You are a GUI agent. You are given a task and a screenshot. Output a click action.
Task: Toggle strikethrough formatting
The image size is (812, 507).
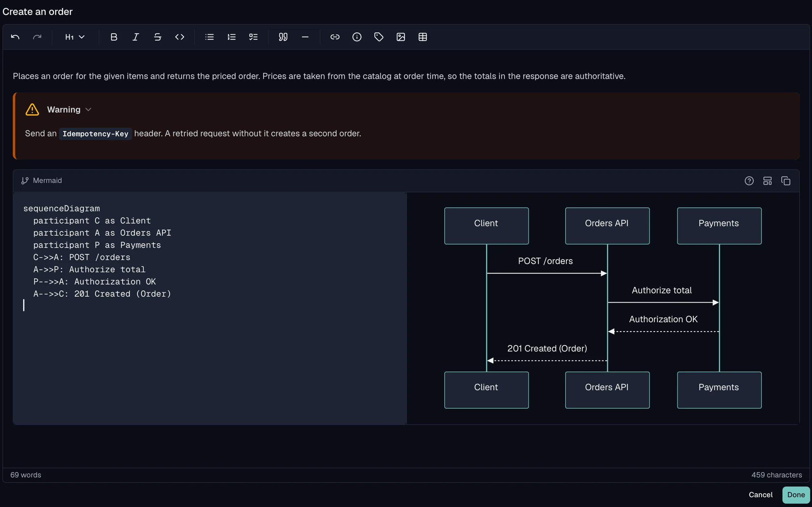(x=158, y=37)
